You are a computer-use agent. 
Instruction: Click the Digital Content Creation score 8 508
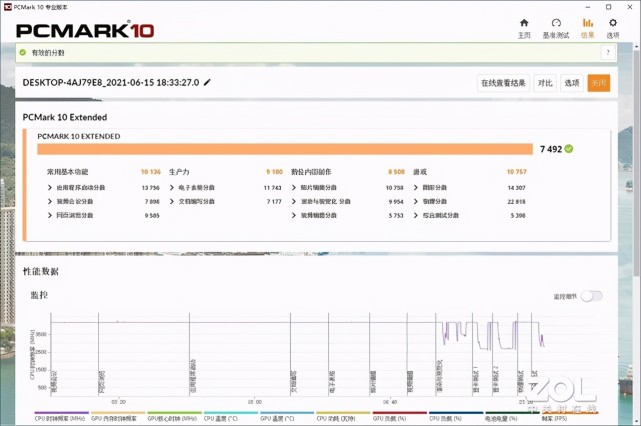[x=396, y=172]
